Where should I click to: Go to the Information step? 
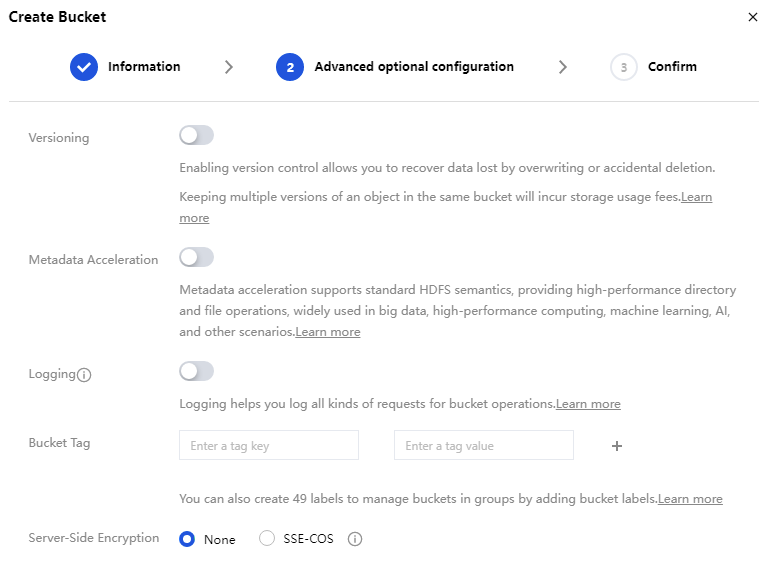(x=144, y=67)
